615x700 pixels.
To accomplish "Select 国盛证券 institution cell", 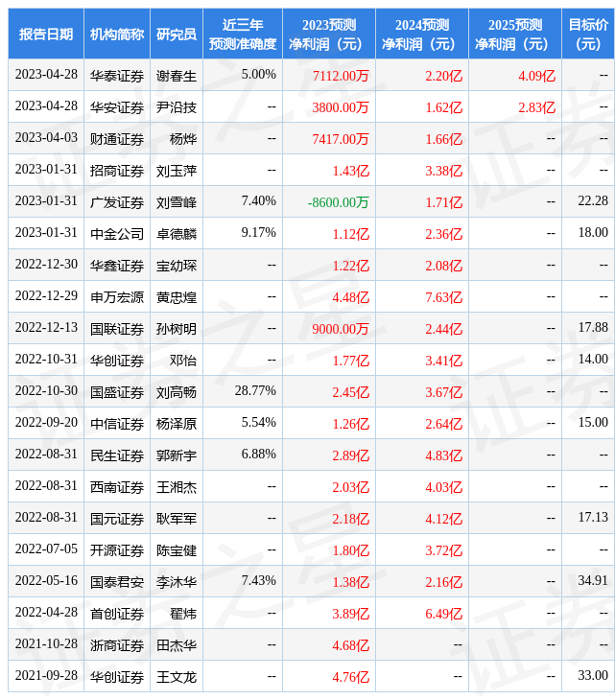I will click(x=117, y=392).
